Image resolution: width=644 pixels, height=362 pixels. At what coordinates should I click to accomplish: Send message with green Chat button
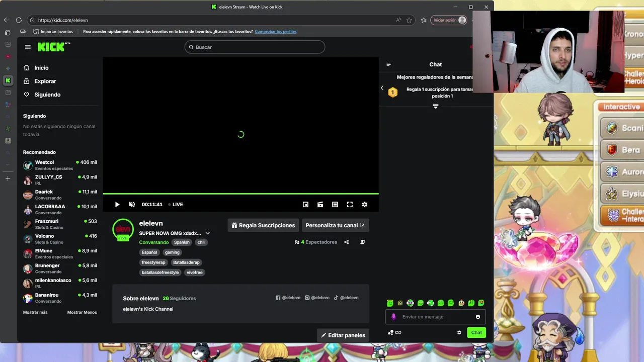tap(476, 332)
